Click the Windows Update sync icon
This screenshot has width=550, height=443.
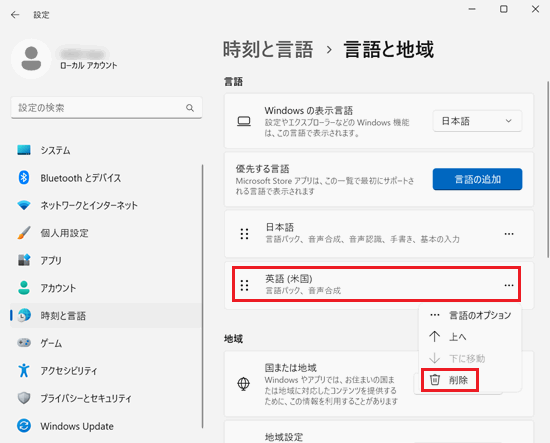(x=24, y=425)
